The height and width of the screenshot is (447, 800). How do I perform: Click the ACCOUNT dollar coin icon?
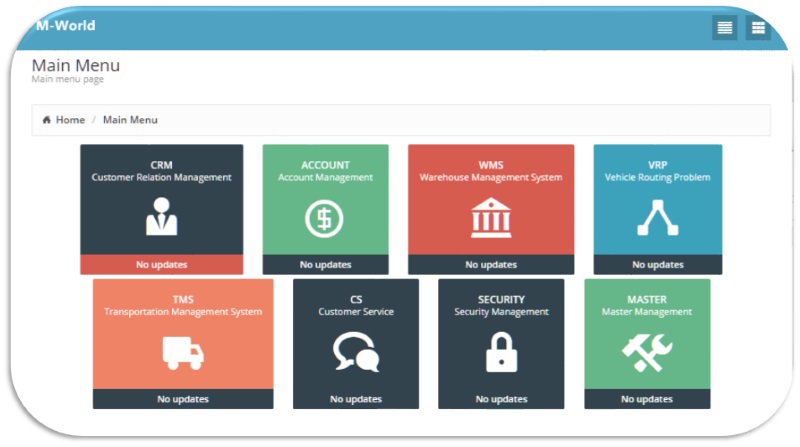coord(324,219)
